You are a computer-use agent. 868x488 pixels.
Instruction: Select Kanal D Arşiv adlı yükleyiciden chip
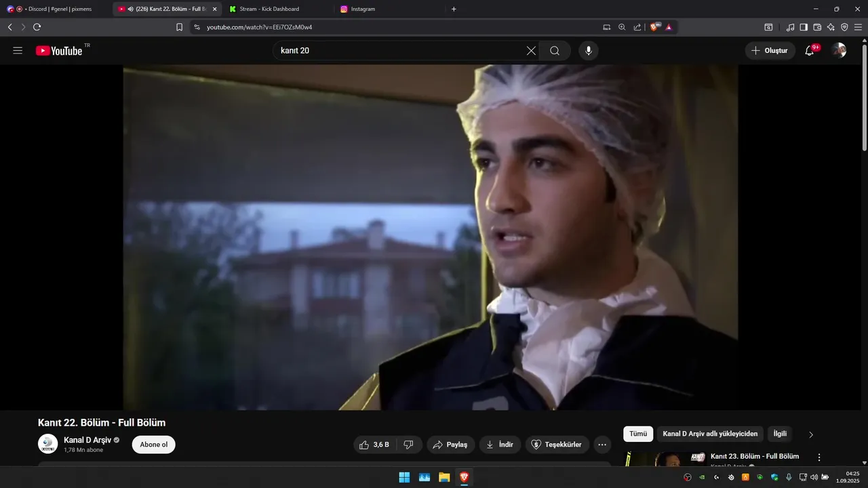[710, 434]
